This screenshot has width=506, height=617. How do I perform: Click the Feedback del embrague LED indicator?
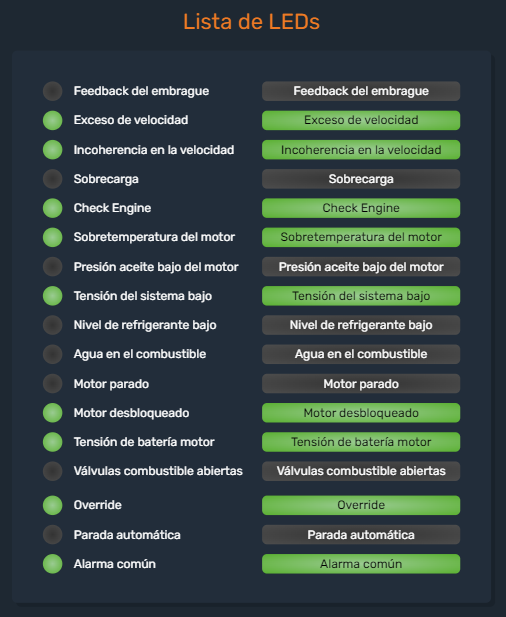pyautogui.click(x=52, y=91)
